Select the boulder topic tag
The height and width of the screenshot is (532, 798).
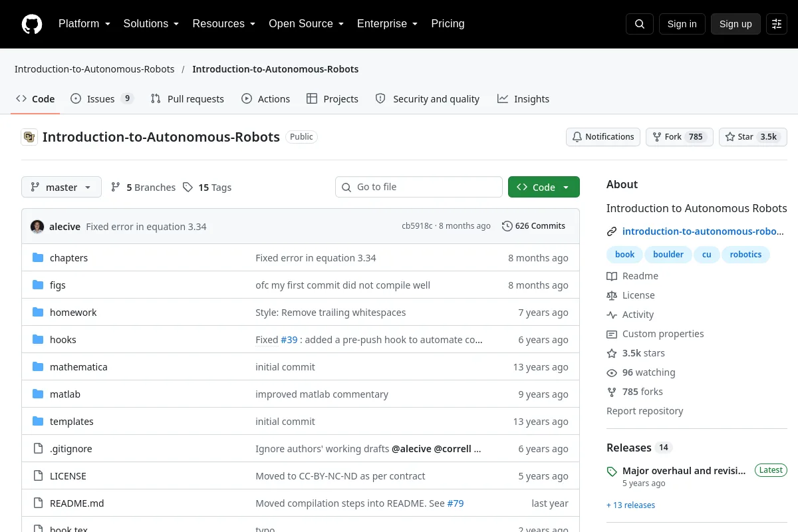668,254
